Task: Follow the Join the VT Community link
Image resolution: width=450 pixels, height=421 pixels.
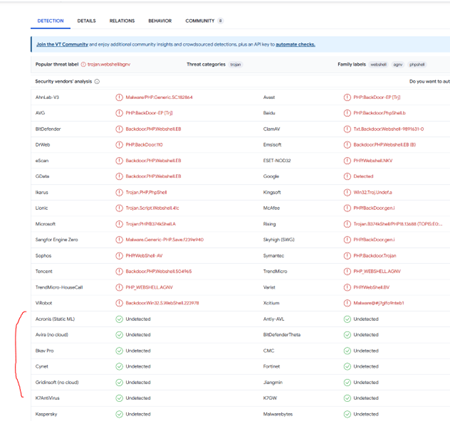Action: (x=62, y=44)
